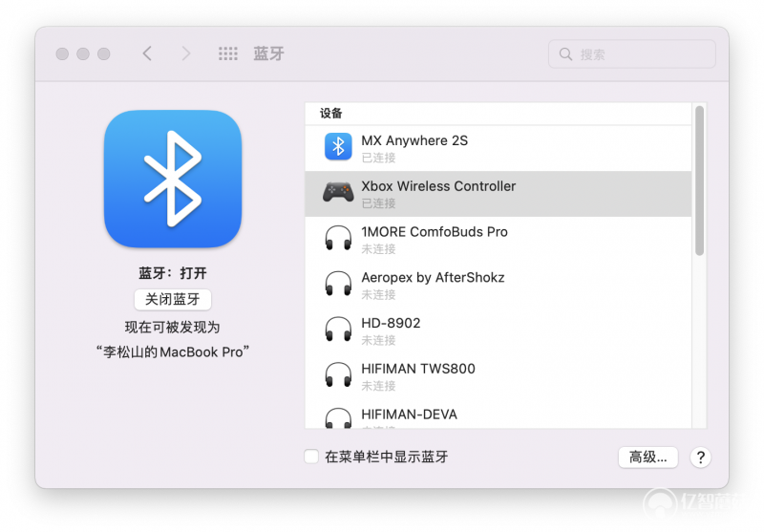Click the HIFIMAN TWS800 headphone icon
Viewport: 764px width, 532px height.
point(338,375)
